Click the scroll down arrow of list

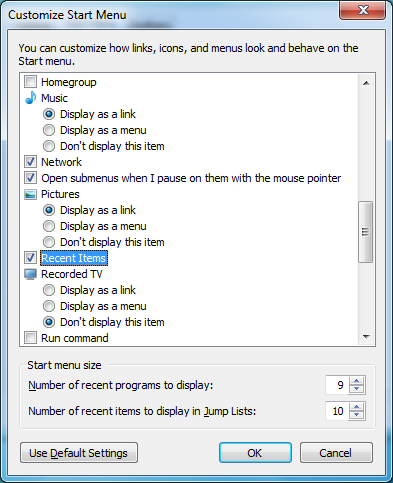tap(366, 337)
